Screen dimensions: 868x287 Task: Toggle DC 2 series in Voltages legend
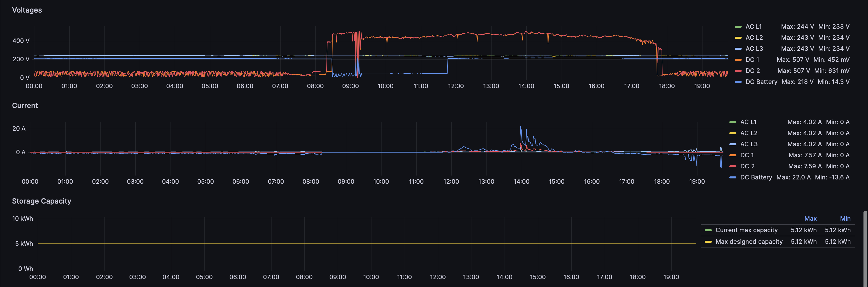[x=752, y=71]
